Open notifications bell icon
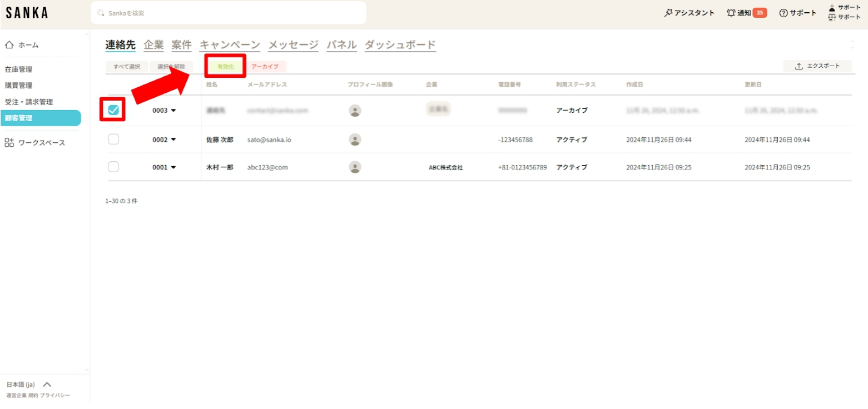The image size is (868, 409). [x=731, y=13]
